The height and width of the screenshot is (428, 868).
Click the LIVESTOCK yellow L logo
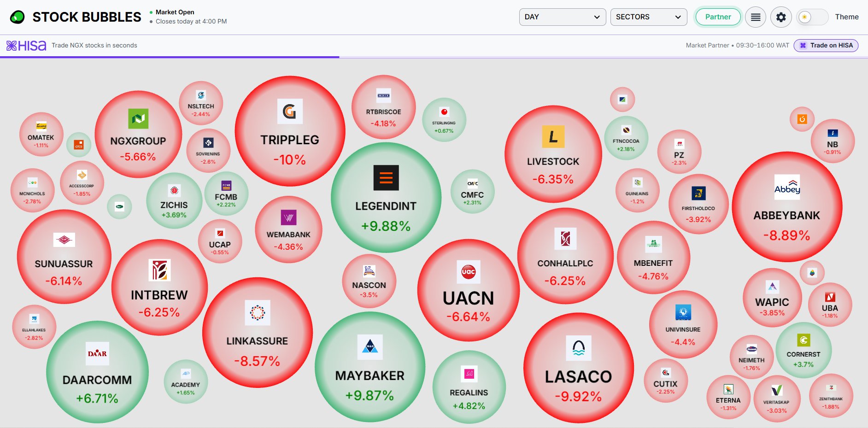tap(553, 136)
